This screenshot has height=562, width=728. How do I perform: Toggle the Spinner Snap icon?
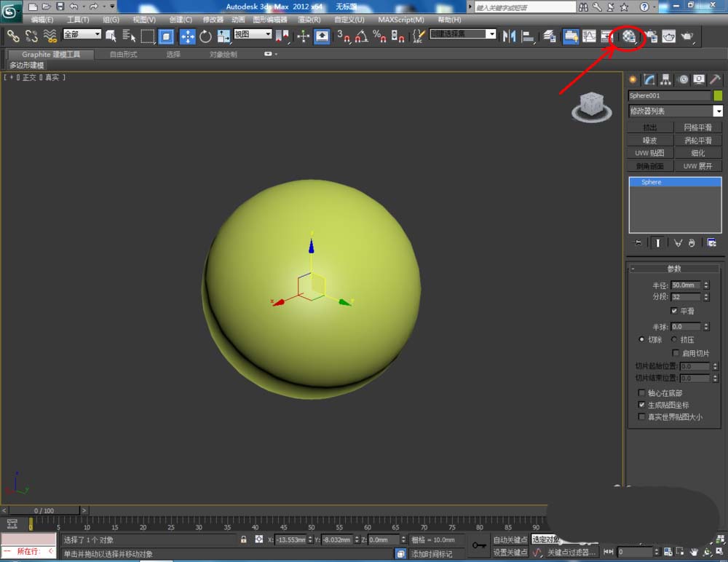(397, 36)
